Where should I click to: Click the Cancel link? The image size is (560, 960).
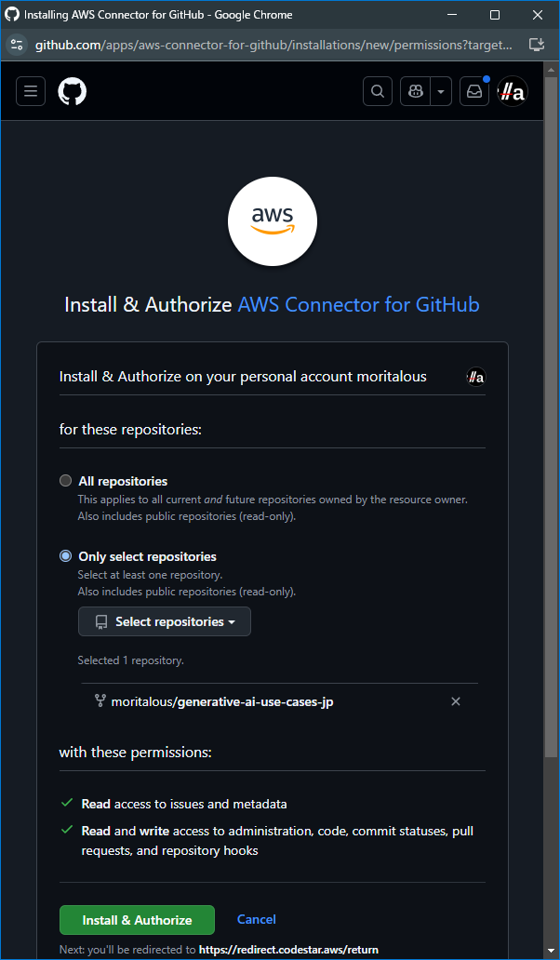256,919
